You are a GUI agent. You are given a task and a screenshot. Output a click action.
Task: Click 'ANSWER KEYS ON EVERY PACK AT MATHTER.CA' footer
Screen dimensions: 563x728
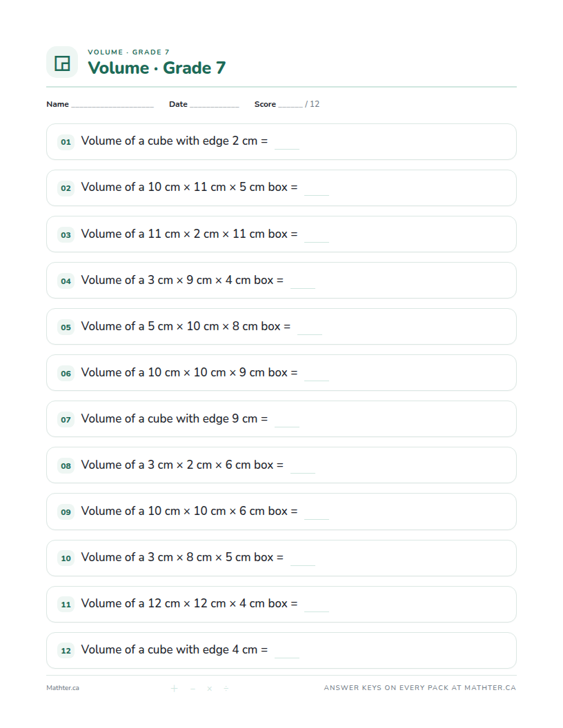(420, 687)
